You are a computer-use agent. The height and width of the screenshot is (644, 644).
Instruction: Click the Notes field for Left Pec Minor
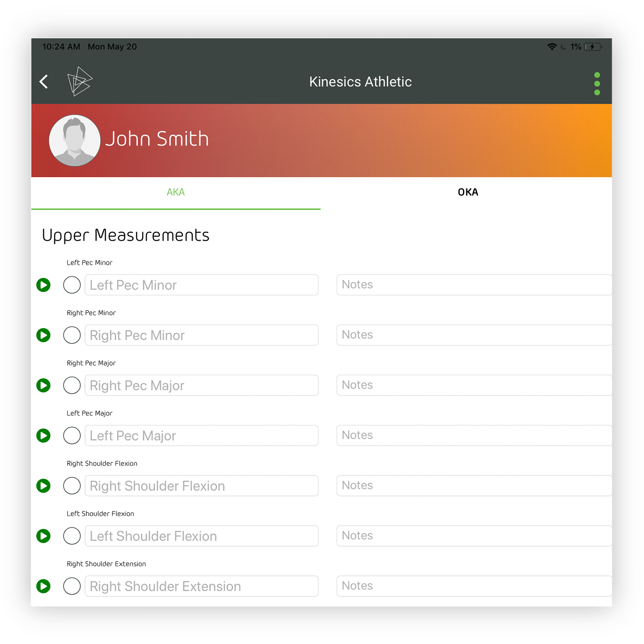474,285
